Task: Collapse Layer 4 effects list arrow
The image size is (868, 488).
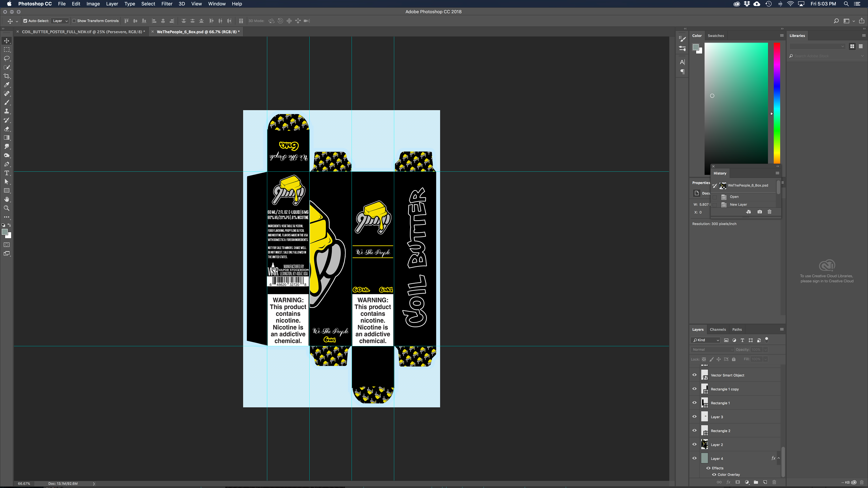Action: tap(778, 458)
